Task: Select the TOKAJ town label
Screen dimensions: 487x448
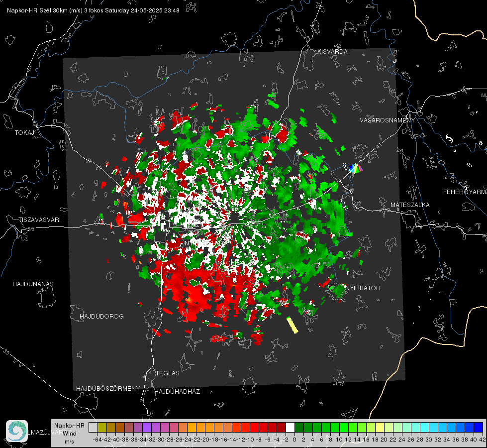Action: coord(24,133)
